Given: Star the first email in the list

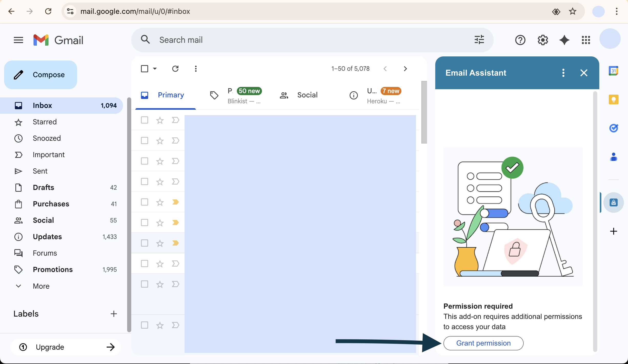Looking at the screenshot, I should (160, 120).
